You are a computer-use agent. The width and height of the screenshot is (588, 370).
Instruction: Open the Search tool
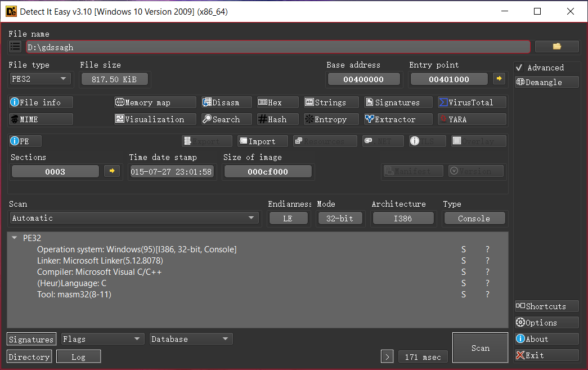pos(227,119)
